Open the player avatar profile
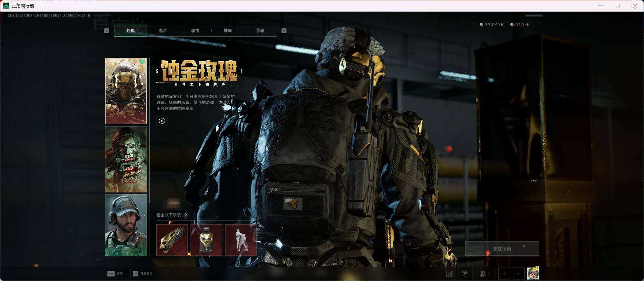 [533, 274]
